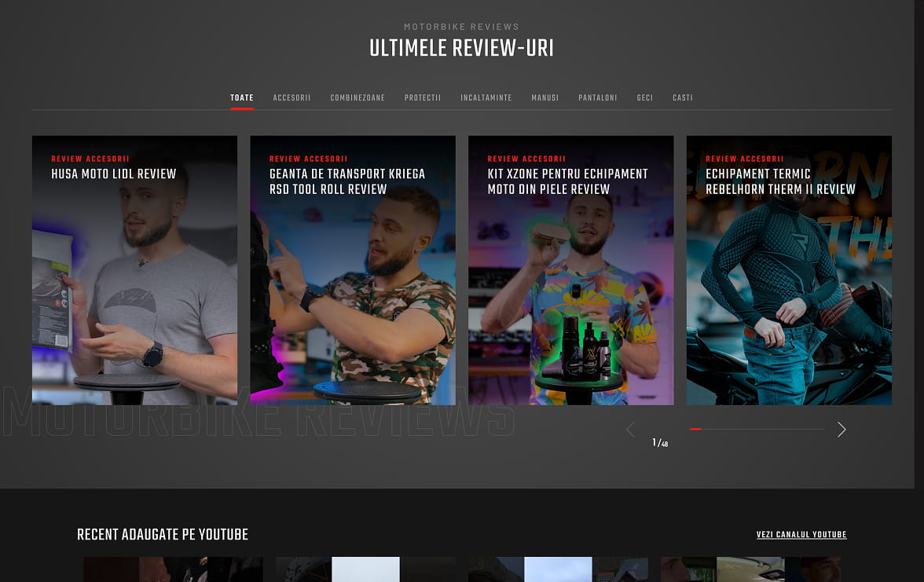This screenshot has height=582, width=924.
Task: Show the Protectii reviews tab
Action: pyautogui.click(x=423, y=98)
